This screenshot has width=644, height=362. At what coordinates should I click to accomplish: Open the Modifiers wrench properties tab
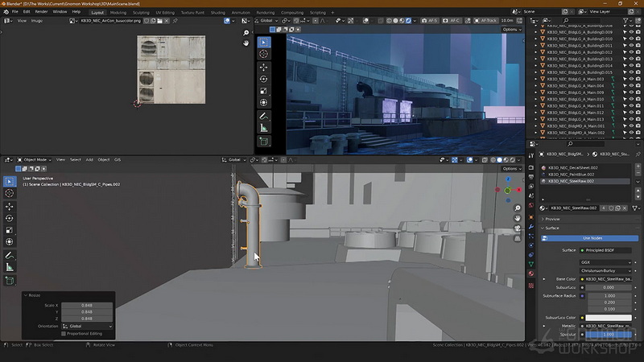pos(531,227)
